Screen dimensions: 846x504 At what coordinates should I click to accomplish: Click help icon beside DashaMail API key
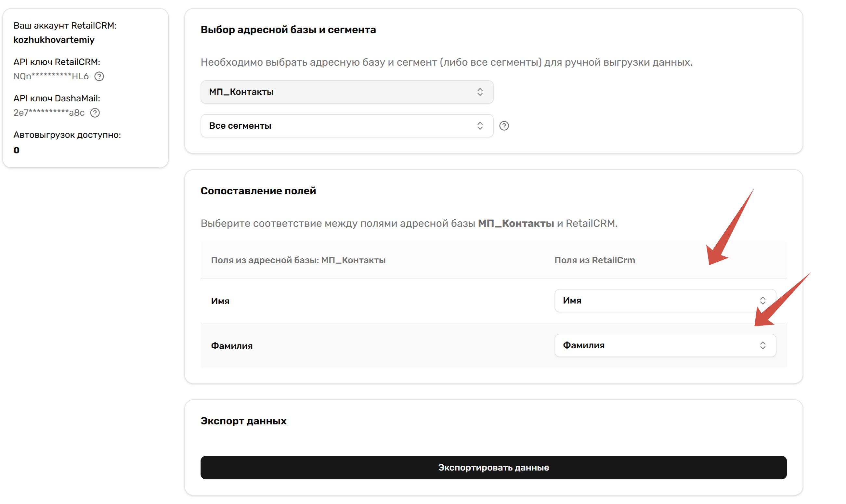pyautogui.click(x=95, y=113)
